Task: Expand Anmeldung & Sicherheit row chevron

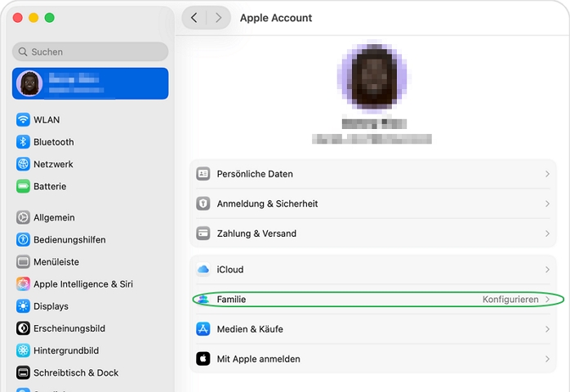Action: (547, 204)
